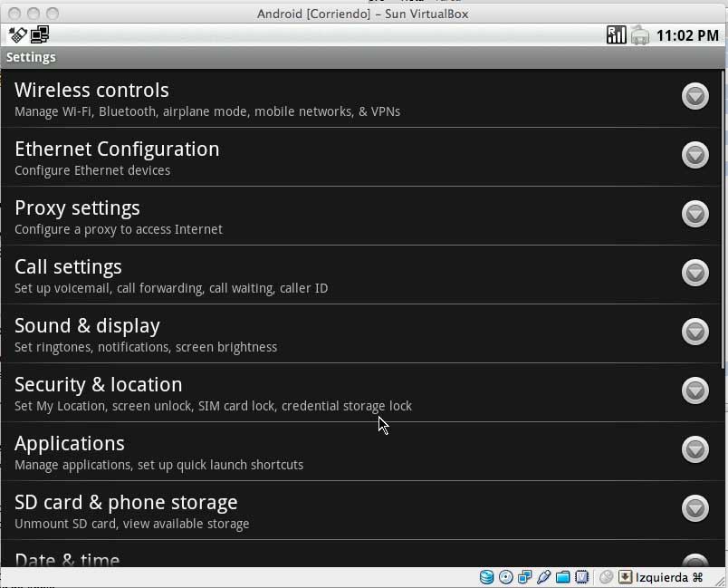Viewport: 728px width, 588px height.
Task: Click the Settings title bar label
Action: click(x=31, y=57)
